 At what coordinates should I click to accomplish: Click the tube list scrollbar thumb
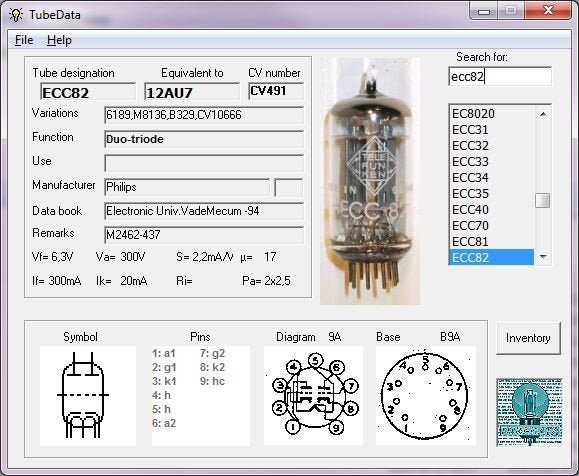(x=542, y=201)
